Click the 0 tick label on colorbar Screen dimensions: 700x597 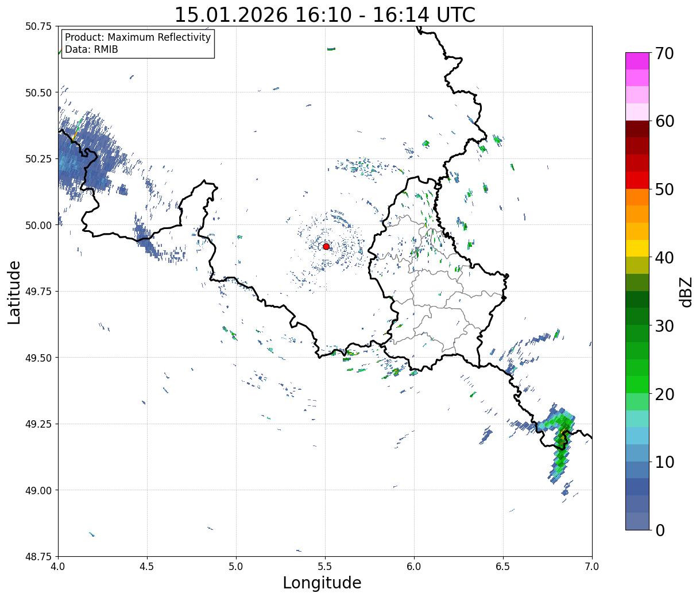pyautogui.click(x=659, y=530)
